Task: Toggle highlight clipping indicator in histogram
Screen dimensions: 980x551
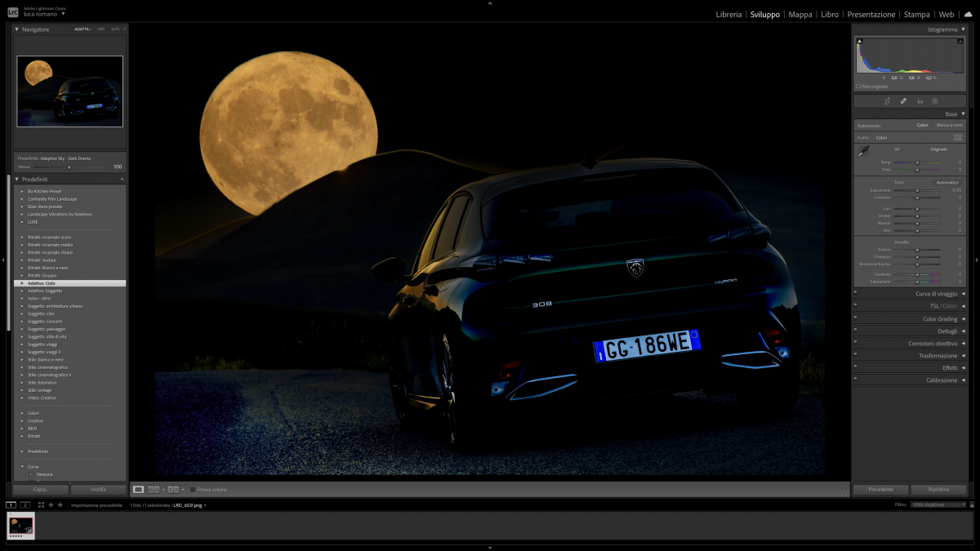Action: [x=960, y=40]
